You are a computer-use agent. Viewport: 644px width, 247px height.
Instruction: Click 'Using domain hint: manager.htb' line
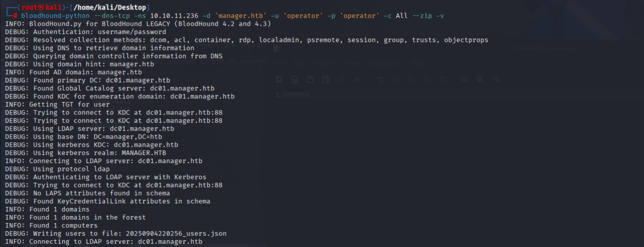coord(79,64)
